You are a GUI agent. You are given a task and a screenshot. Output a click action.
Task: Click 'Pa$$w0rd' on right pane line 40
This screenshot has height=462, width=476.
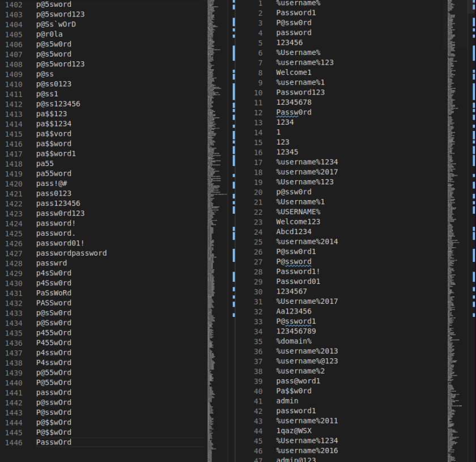(294, 391)
